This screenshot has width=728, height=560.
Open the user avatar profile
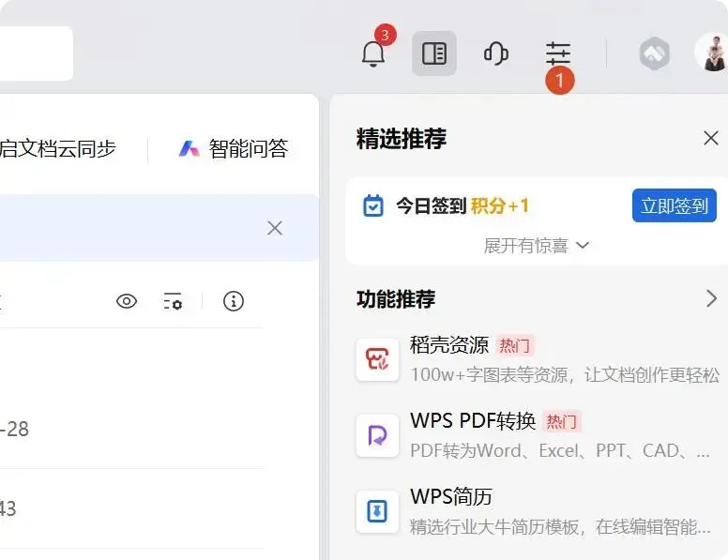[713, 52]
